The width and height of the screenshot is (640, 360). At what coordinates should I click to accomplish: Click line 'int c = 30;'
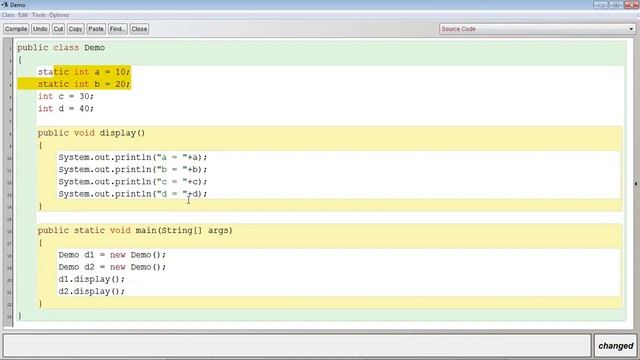pos(66,96)
